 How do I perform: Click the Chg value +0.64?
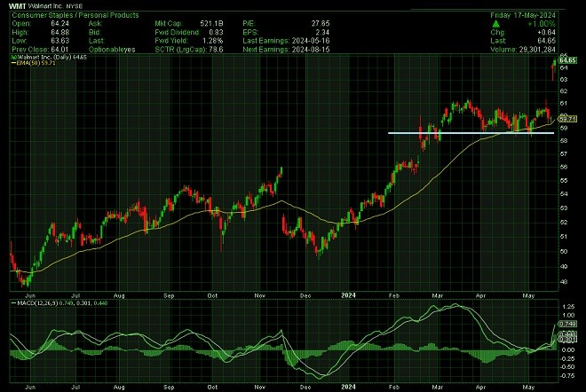[546, 33]
